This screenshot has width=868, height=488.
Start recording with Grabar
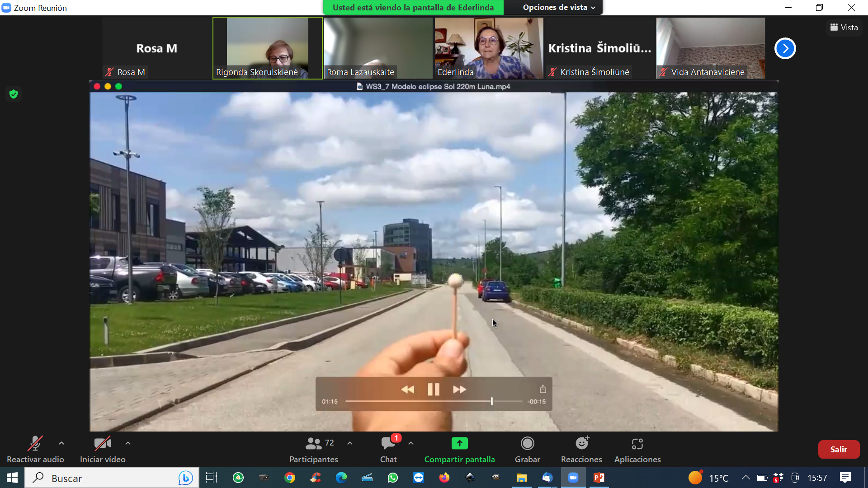pyautogui.click(x=528, y=449)
